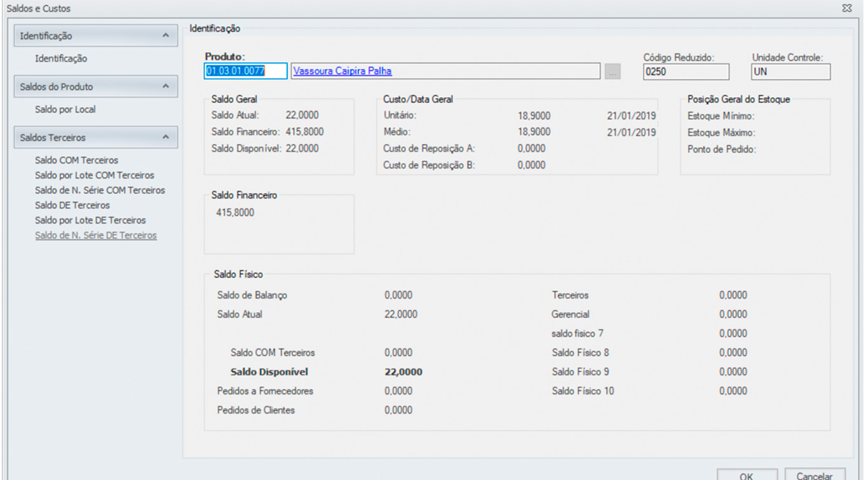This screenshot has width=868, height=480.
Task: Open Saldo por Lote DE Terceiros
Action: coord(90,220)
